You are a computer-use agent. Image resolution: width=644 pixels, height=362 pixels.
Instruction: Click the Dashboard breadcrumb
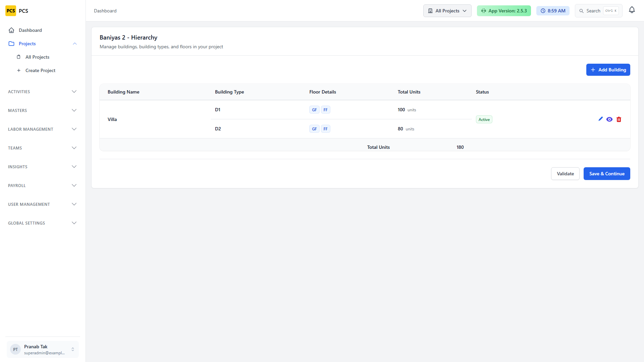coord(105,11)
